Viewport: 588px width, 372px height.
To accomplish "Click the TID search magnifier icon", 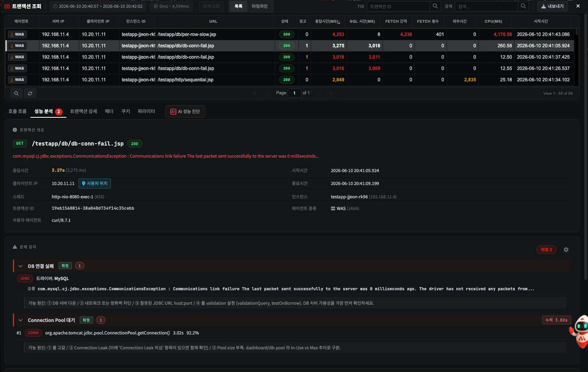I will (435, 6).
